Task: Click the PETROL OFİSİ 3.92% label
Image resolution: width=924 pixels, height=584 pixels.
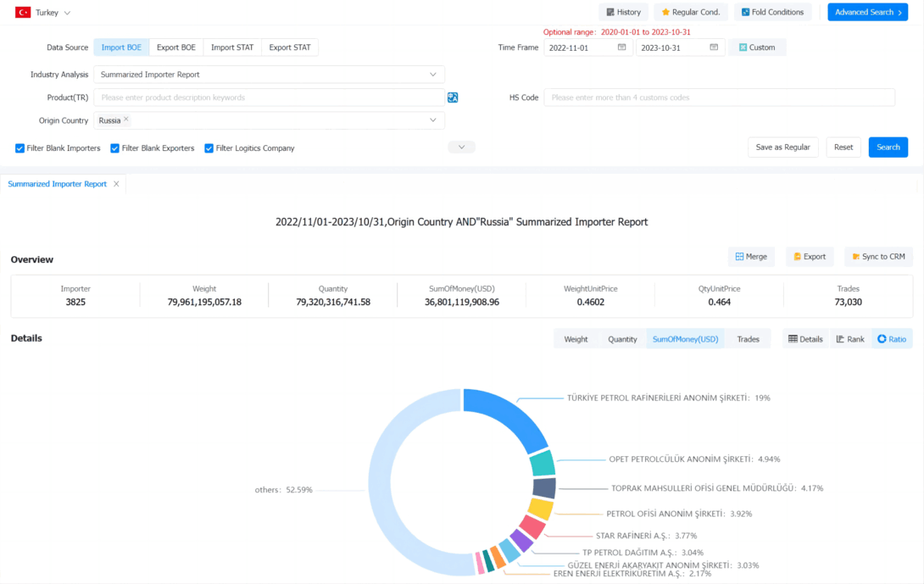Action: coord(680,514)
